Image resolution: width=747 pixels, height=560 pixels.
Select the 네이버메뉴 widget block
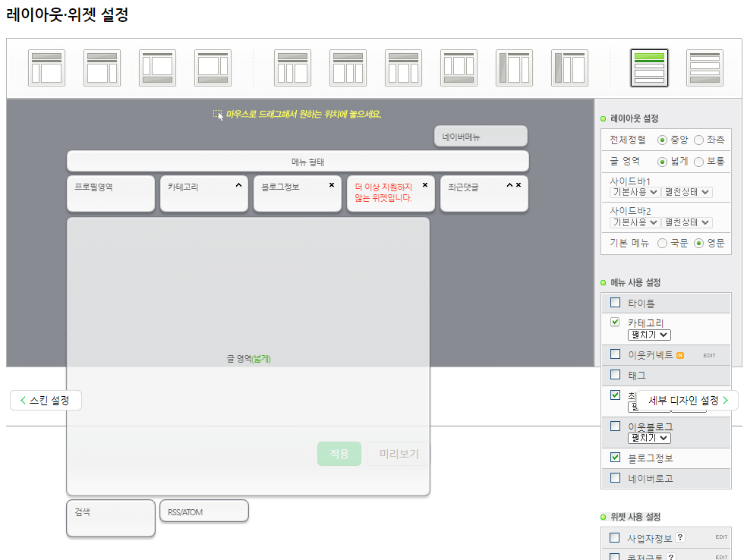[x=481, y=137]
